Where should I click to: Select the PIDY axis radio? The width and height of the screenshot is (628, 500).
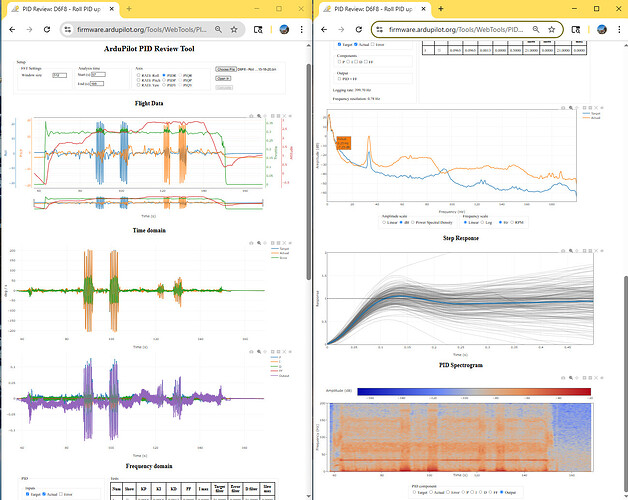(x=164, y=85)
